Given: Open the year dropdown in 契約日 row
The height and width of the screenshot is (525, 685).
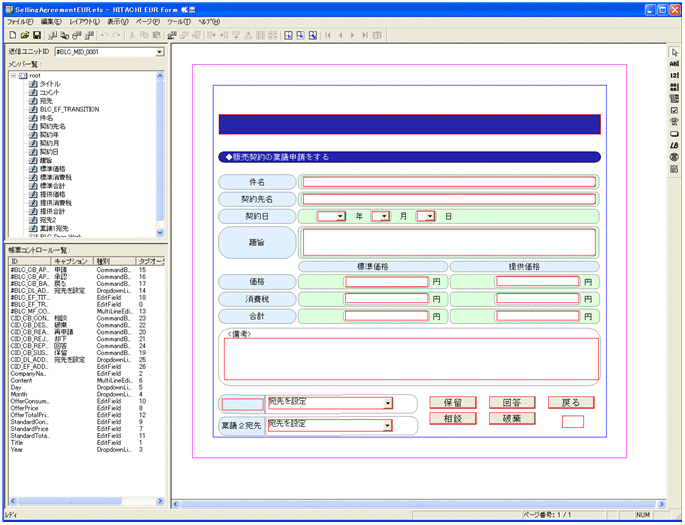Looking at the screenshot, I should pos(340,216).
